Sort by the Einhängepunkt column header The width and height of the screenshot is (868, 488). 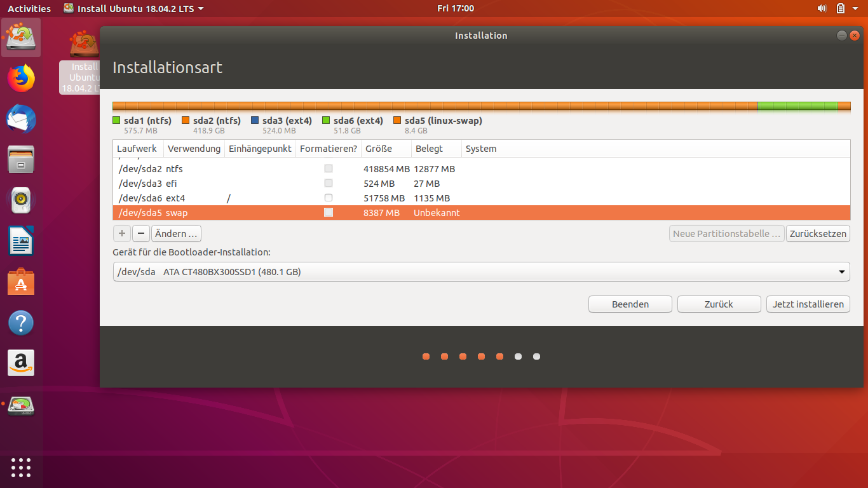(x=260, y=149)
